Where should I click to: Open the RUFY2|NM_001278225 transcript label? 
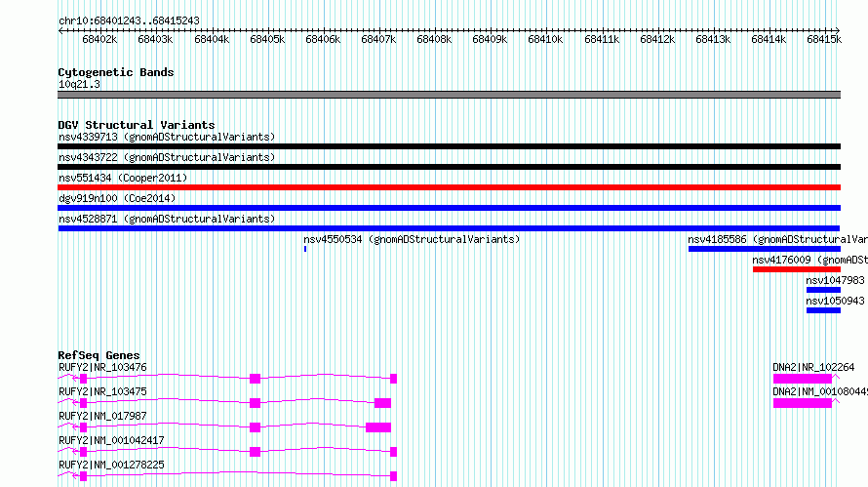tap(111, 465)
